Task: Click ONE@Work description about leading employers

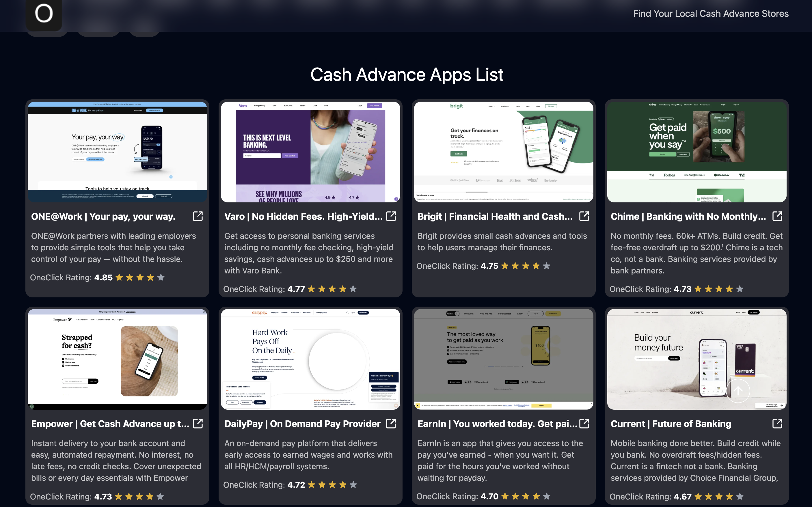Action: pos(114,247)
